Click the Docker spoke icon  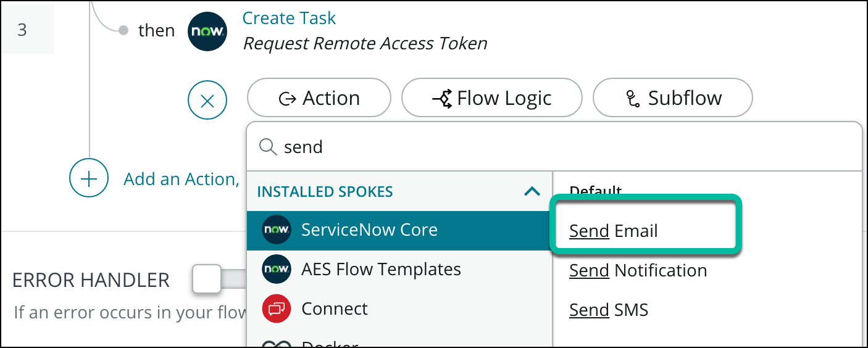276,343
